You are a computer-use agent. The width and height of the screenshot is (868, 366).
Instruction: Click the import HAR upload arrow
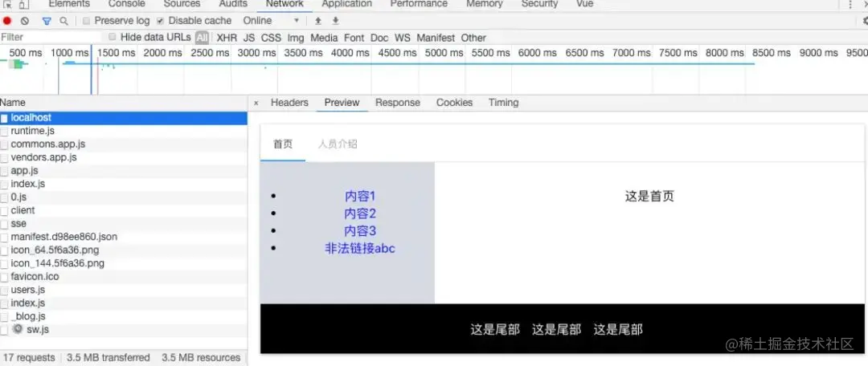[x=317, y=21]
